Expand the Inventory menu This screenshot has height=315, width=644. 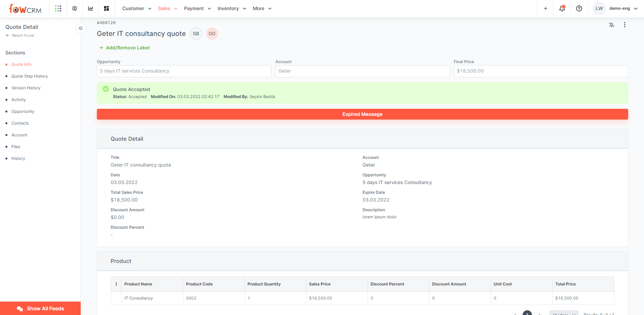(232, 8)
